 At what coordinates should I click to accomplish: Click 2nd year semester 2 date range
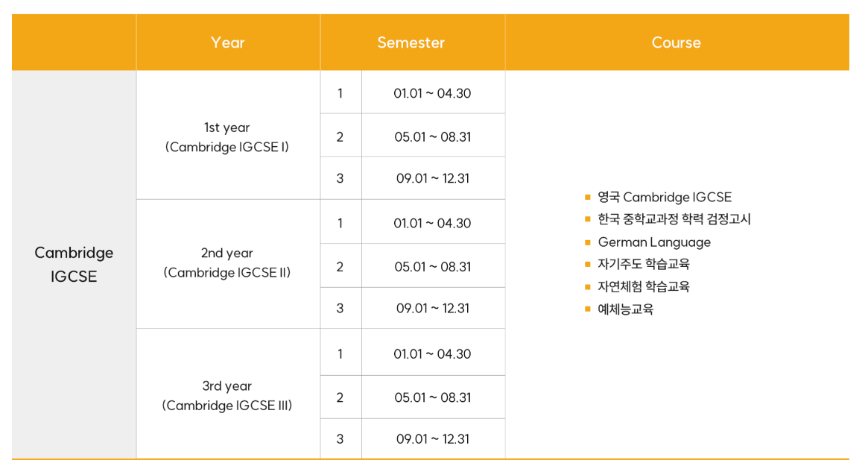432,267
